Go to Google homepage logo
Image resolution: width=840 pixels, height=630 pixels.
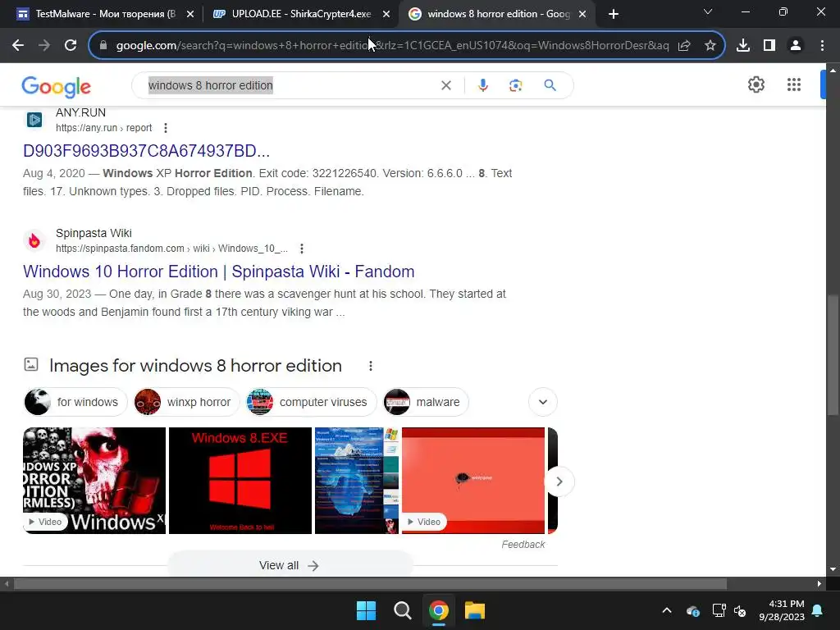[x=57, y=86]
